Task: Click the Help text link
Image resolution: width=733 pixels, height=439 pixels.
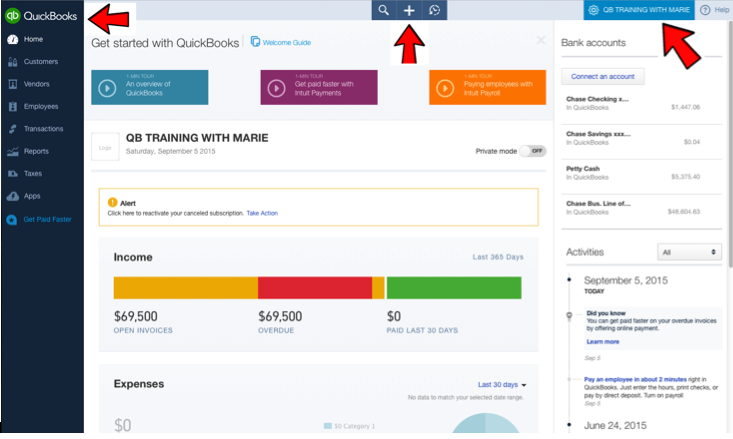Action: (x=721, y=10)
